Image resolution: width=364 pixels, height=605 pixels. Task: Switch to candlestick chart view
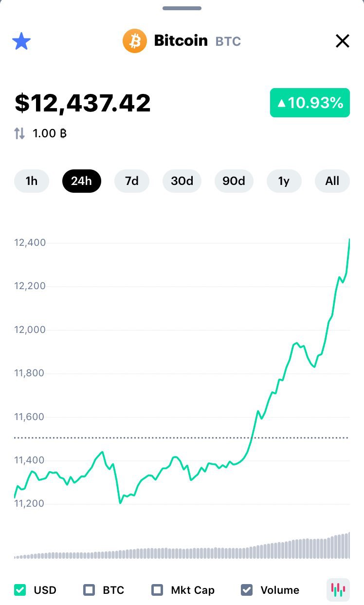pos(338,590)
